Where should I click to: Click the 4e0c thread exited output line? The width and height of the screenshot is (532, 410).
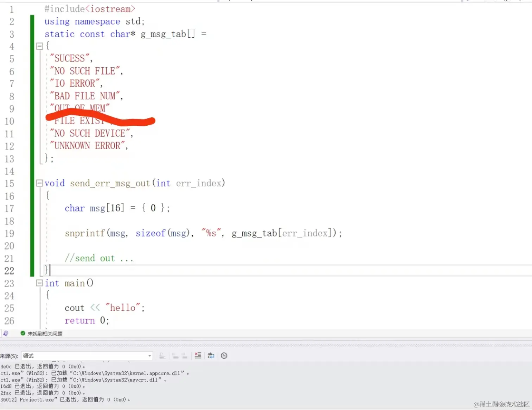[x=43, y=366]
